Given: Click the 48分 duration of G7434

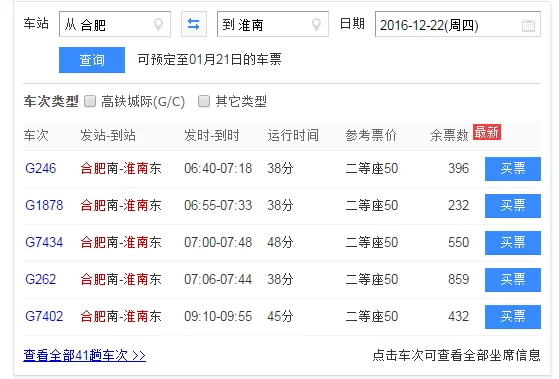Looking at the screenshot, I should click(280, 242).
